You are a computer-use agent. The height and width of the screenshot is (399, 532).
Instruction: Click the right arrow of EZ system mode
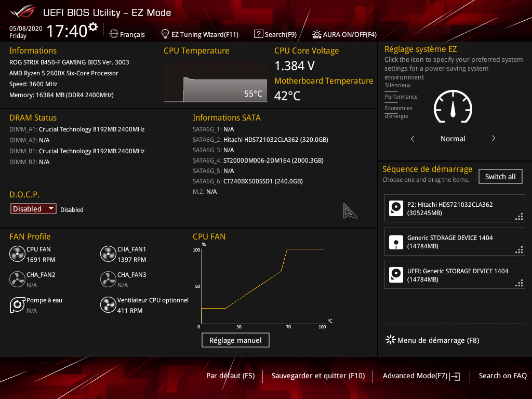point(494,138)
